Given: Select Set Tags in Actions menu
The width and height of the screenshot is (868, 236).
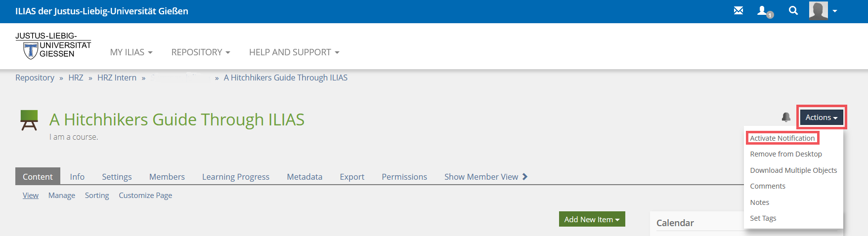Looking at the screenshot, I should click(x=763, y=218).
